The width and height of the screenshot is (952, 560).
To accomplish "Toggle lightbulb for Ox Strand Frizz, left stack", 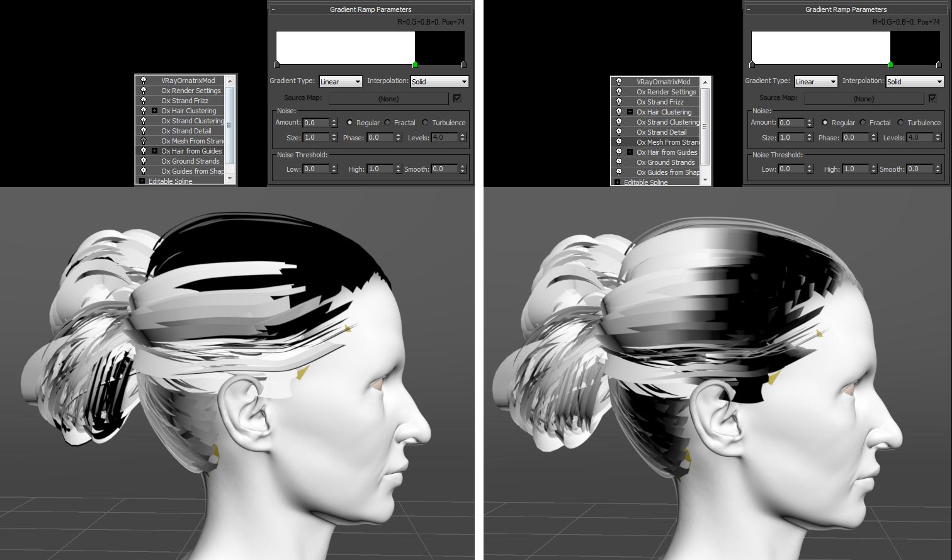I will click(144, 101).
